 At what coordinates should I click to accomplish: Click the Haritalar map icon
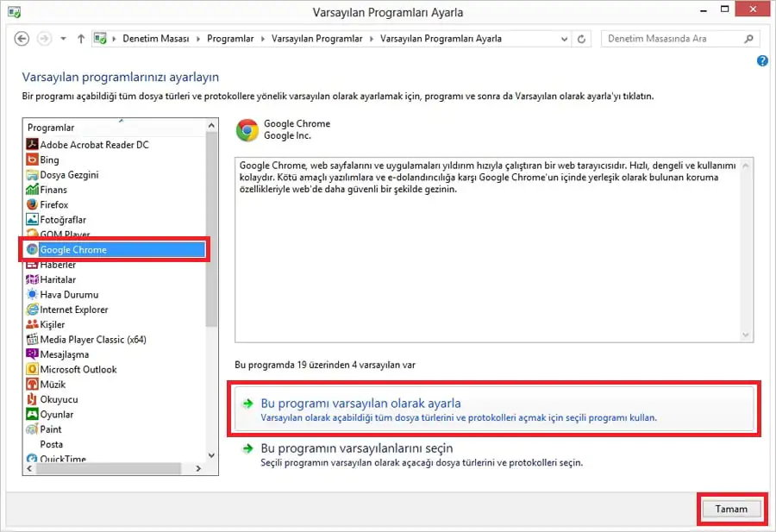[x=32, y=279]
